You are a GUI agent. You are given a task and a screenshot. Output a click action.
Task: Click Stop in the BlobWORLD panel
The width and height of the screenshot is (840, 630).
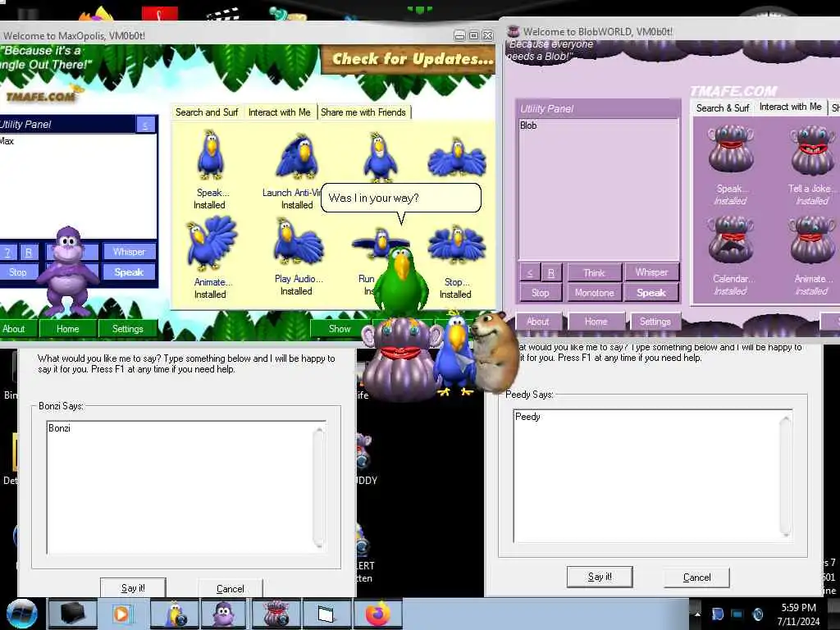541,293
